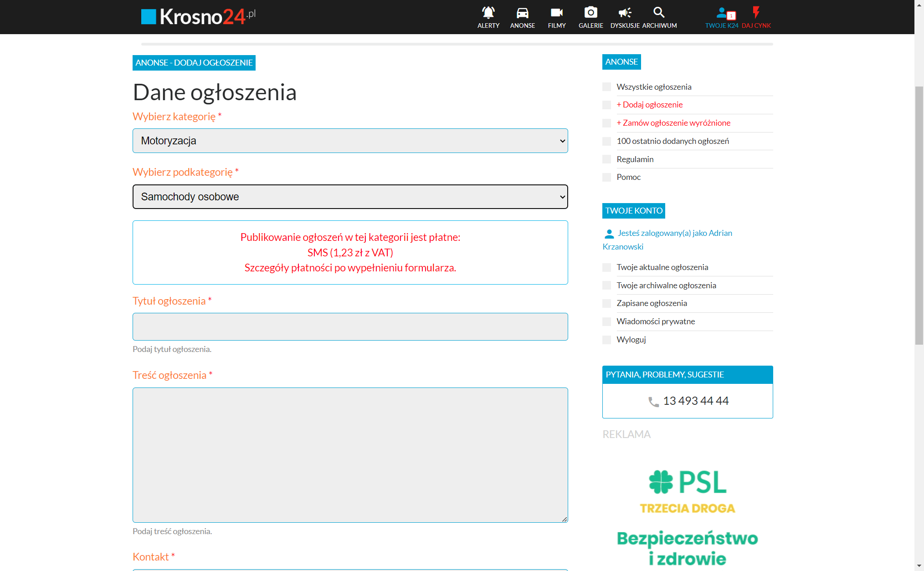
Task: Expand the Samochody osobowe subcategory dropdown
Action: click(x=350, y=197)
